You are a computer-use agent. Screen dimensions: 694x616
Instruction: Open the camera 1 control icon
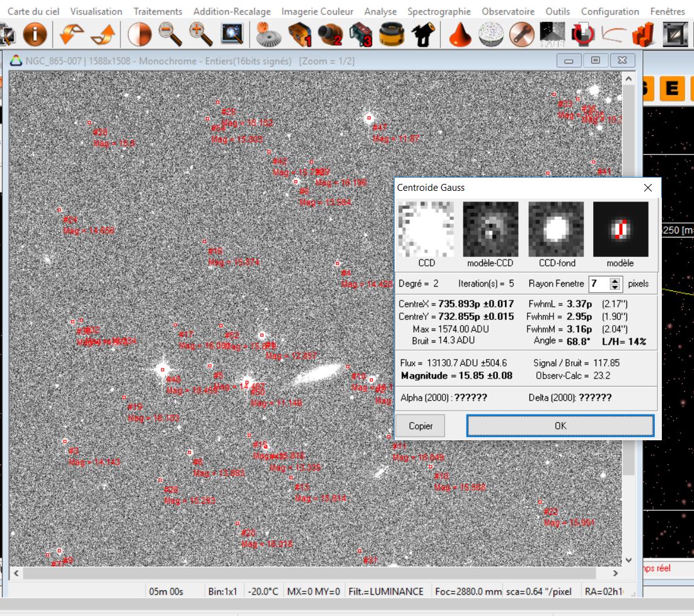299,35
